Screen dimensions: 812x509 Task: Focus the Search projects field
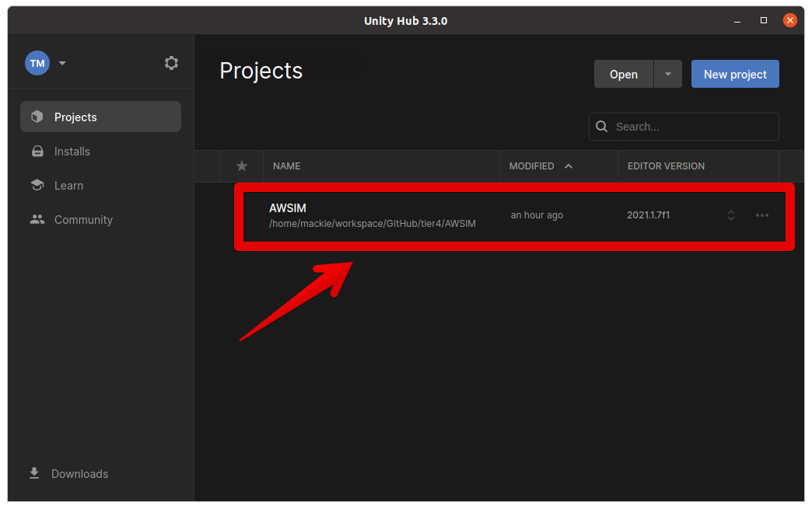click(684, 127)
